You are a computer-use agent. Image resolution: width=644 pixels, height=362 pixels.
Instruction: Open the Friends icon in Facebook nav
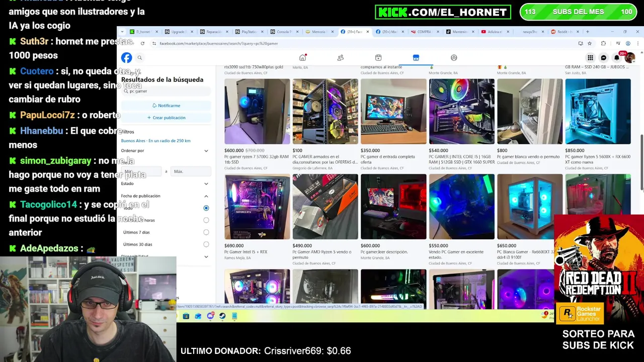coord(341,58)
